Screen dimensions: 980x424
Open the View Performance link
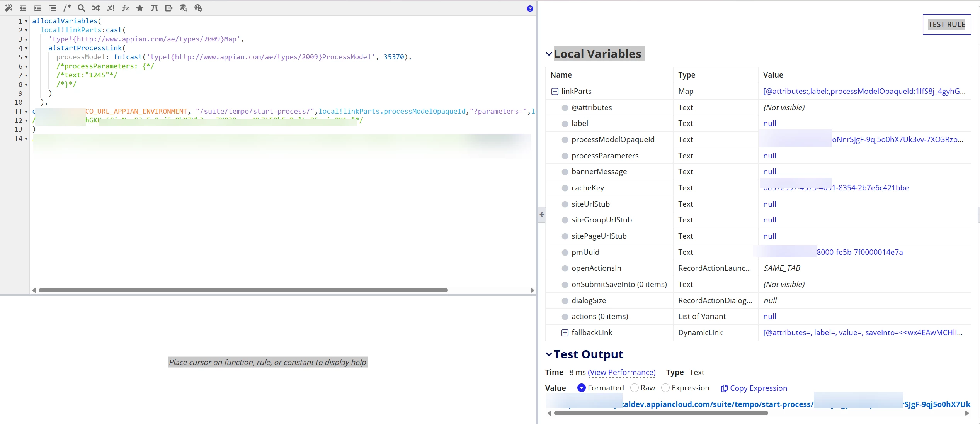(x=621, y=372)
